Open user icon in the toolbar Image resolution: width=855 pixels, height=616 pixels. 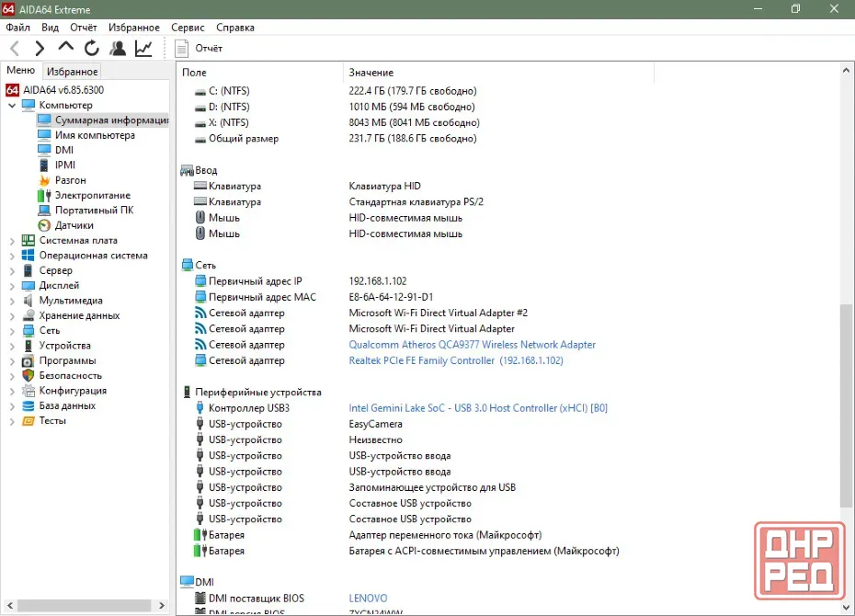118,49
